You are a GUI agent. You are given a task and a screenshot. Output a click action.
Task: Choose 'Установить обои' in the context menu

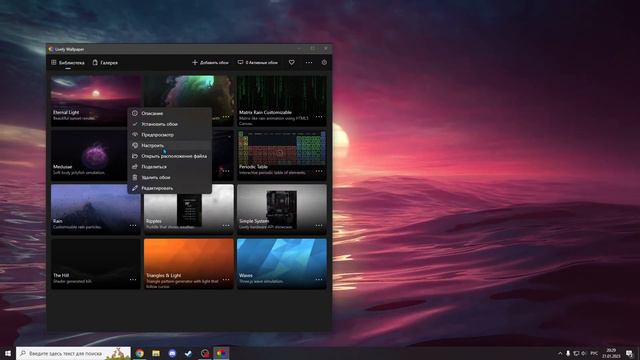point(170,124)
